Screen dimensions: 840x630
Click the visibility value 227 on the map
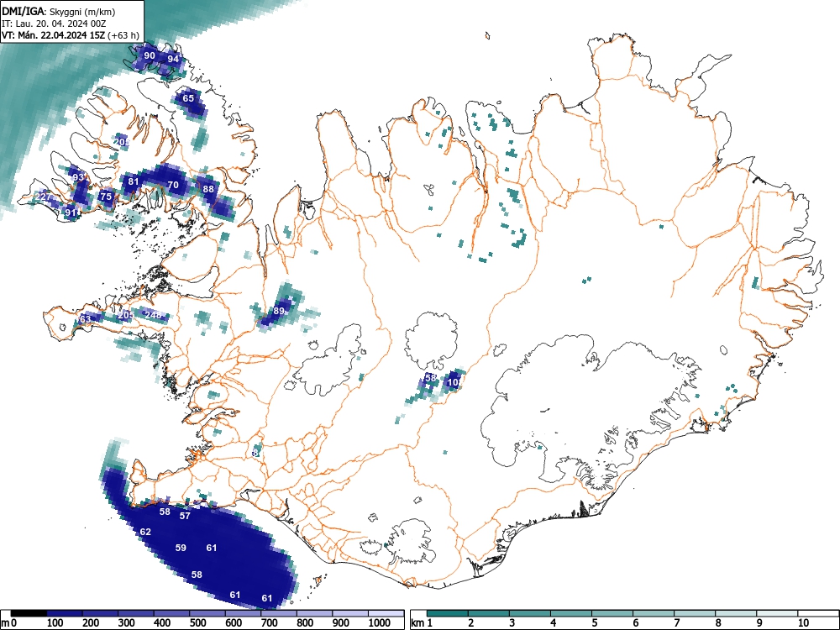click(x=44, y=197)
